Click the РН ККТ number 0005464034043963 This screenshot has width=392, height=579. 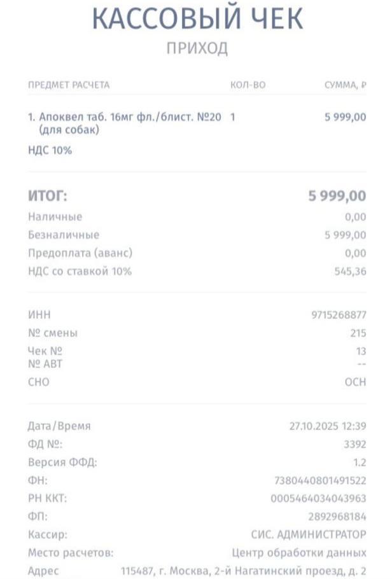[318, 499]
